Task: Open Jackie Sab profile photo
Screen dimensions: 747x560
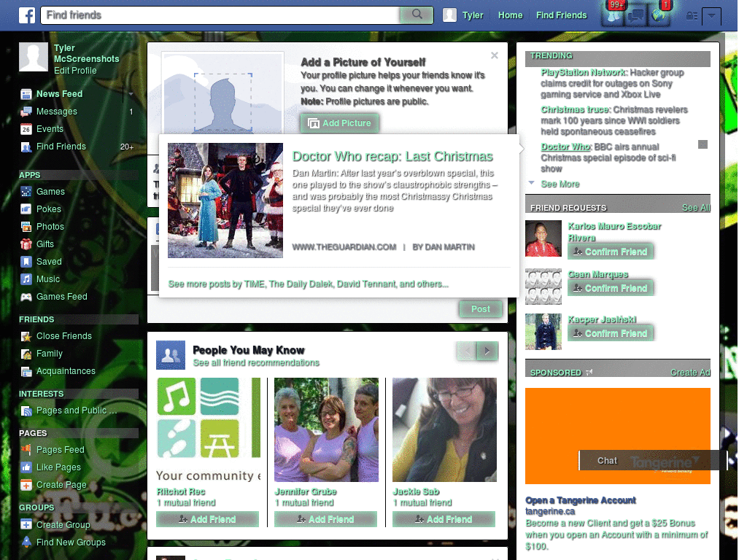Action: 444,430
